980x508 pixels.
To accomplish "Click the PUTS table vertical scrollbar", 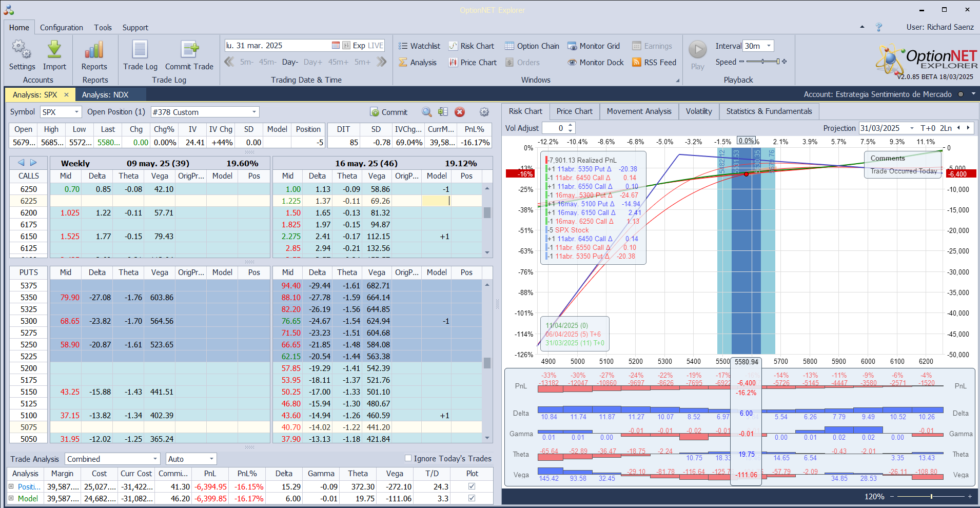I will 487,362.
